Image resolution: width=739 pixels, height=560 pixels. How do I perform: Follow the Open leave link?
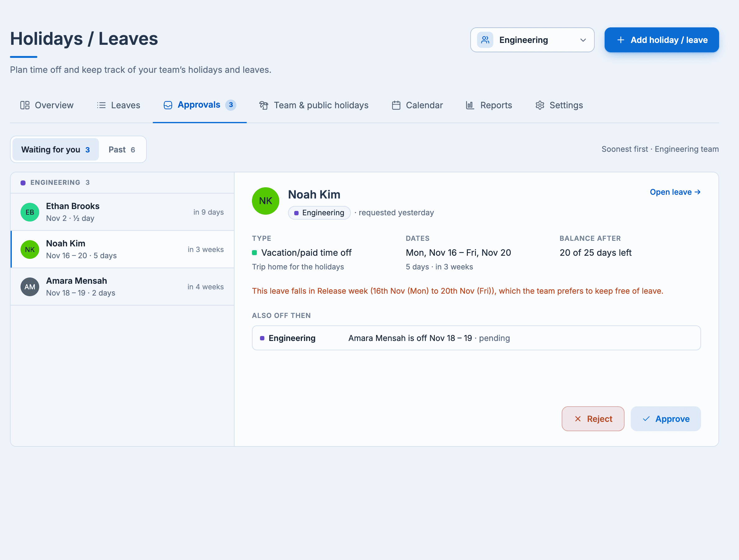675,192
